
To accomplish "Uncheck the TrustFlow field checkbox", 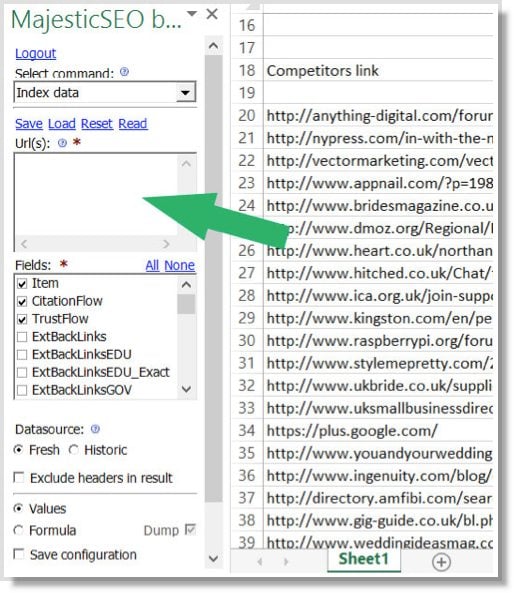I will click(22, 319).
